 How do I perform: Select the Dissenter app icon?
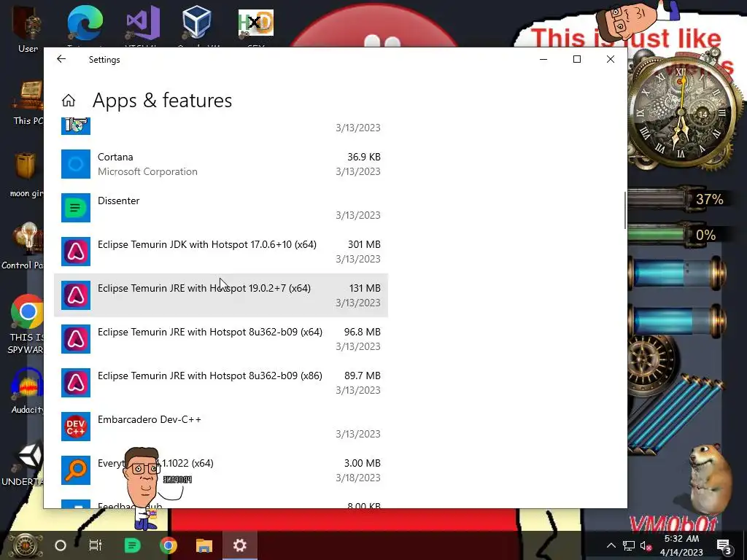tap(76, 208)
